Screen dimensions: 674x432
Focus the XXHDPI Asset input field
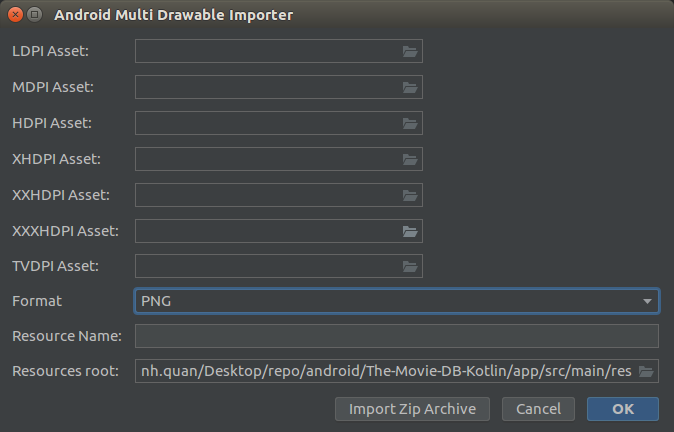(x=266, y=195)
